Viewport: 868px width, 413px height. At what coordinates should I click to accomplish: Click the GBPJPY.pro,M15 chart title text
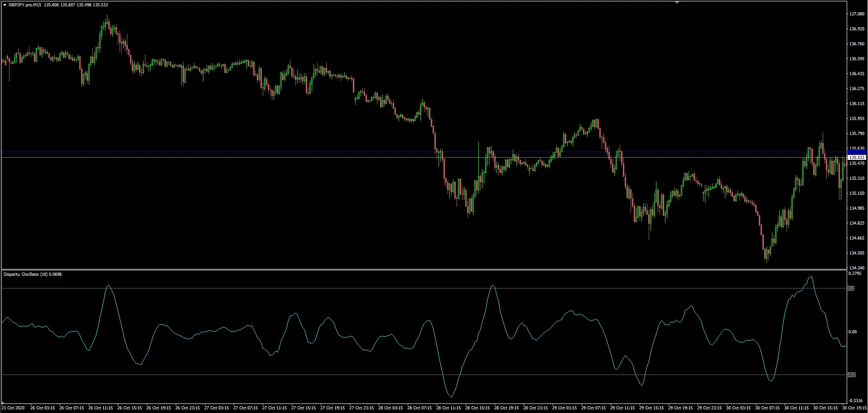coord(25,5)
